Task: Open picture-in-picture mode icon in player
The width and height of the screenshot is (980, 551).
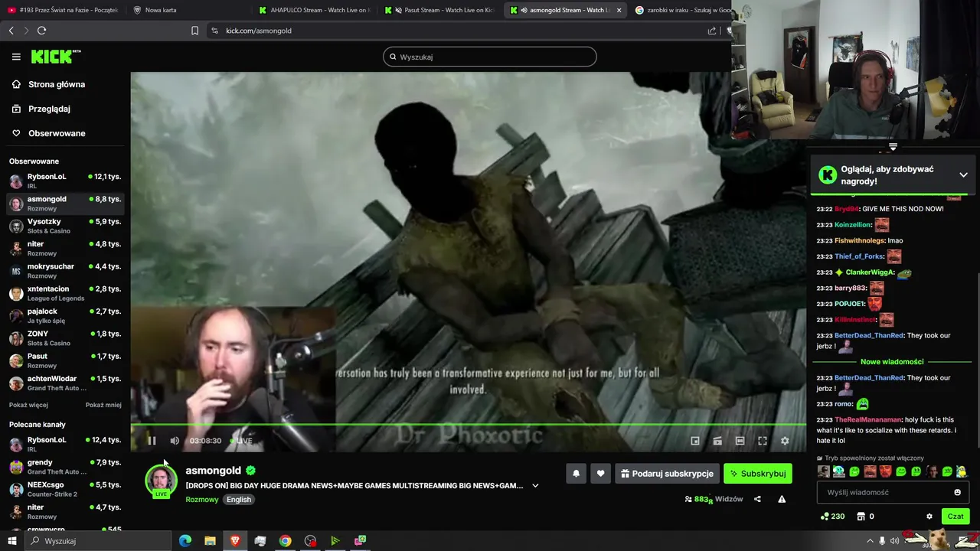Action: pos(695,441)
